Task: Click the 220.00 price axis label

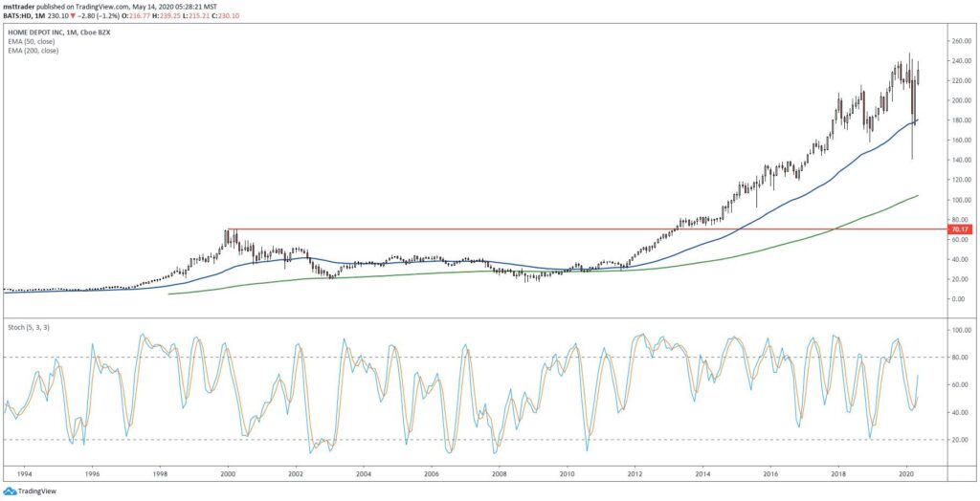Action: (959, 80)
